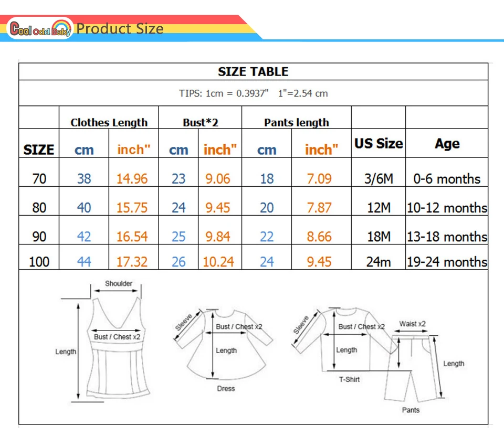Click pants length value 22 cm
504x447 pixels.
267,237
